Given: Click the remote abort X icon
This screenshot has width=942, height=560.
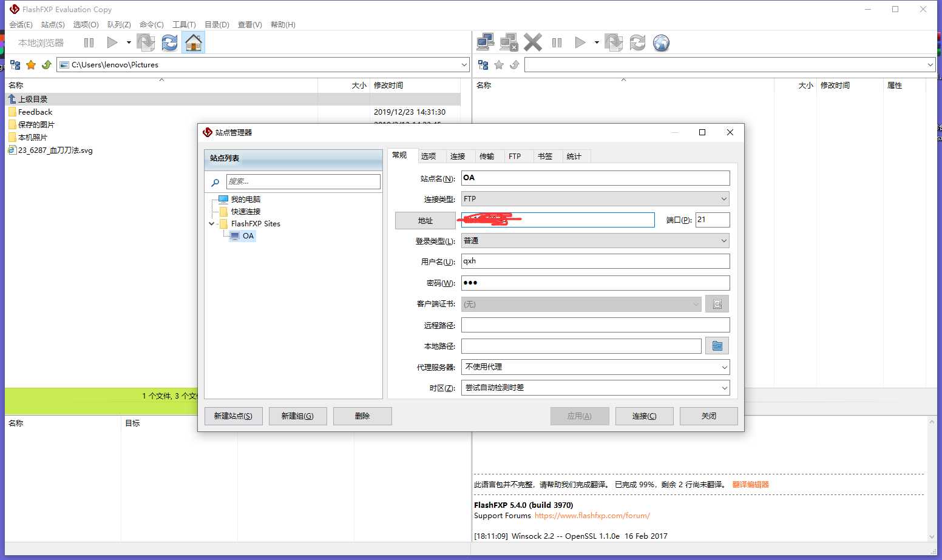Looking at the screenshot, I should 533,42.
